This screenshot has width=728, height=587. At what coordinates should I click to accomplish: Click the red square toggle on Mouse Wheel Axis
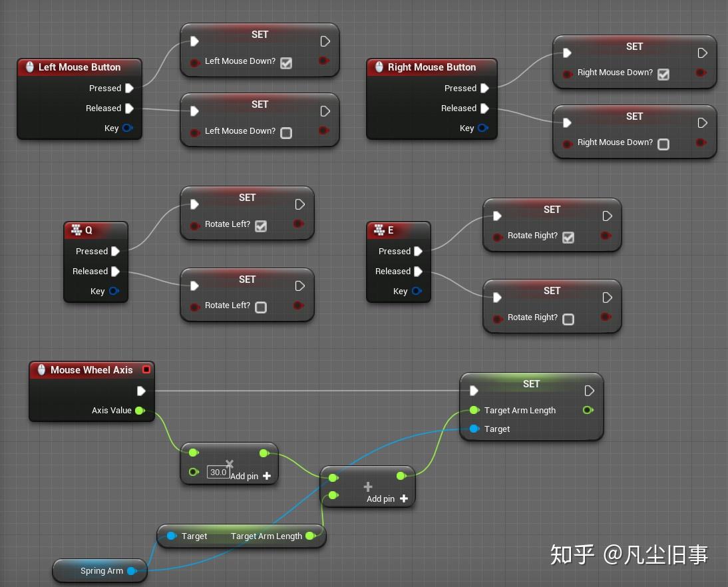click(x=146, y=369)
